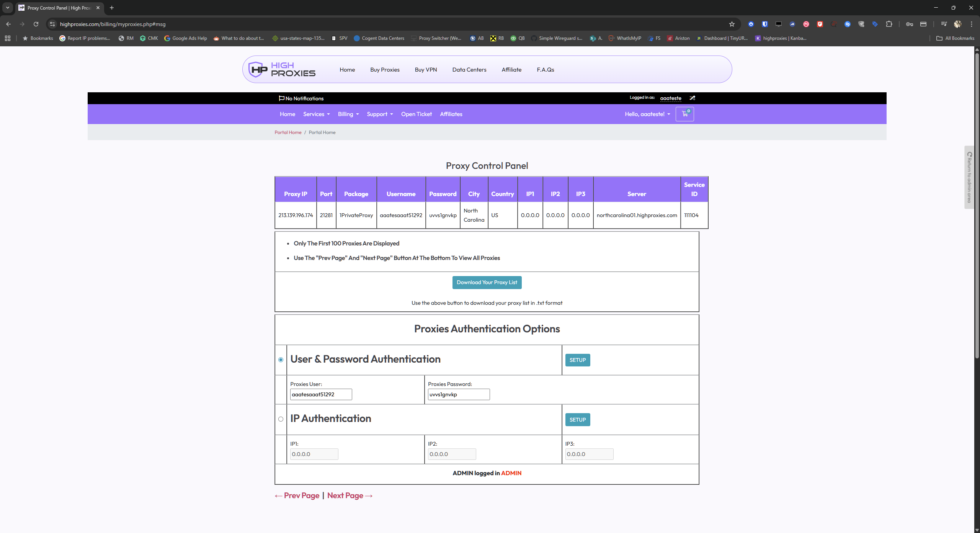Click the No Notifications flag icon
Screen dimensions: 980x533
tap(281, 98)
